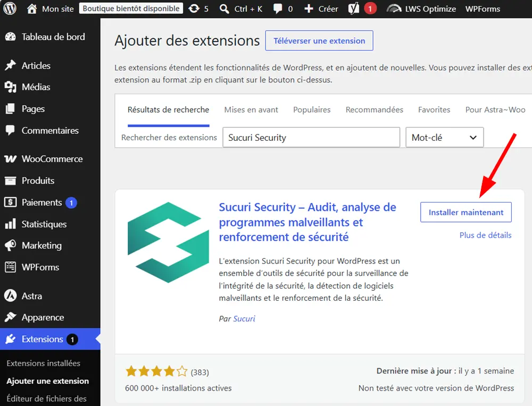Open the Sucuri author link
This screenshot has width=532, height=406.
click(x=244, y=318)
